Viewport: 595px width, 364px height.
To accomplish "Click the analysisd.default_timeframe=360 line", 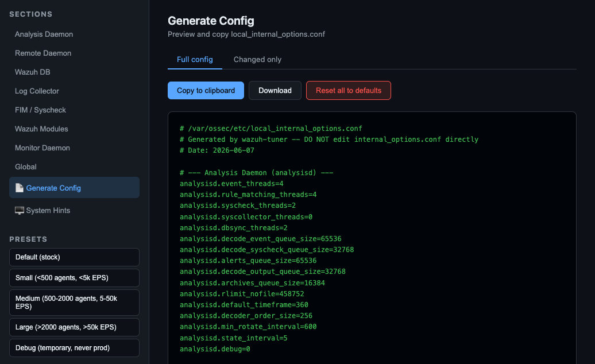I will [244, 305].
